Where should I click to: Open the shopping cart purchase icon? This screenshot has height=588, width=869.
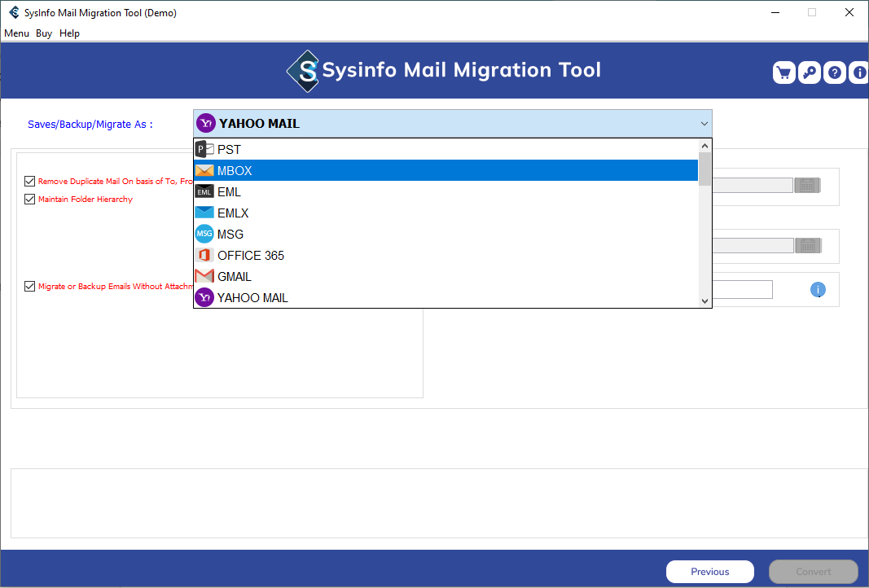point(783,72)
